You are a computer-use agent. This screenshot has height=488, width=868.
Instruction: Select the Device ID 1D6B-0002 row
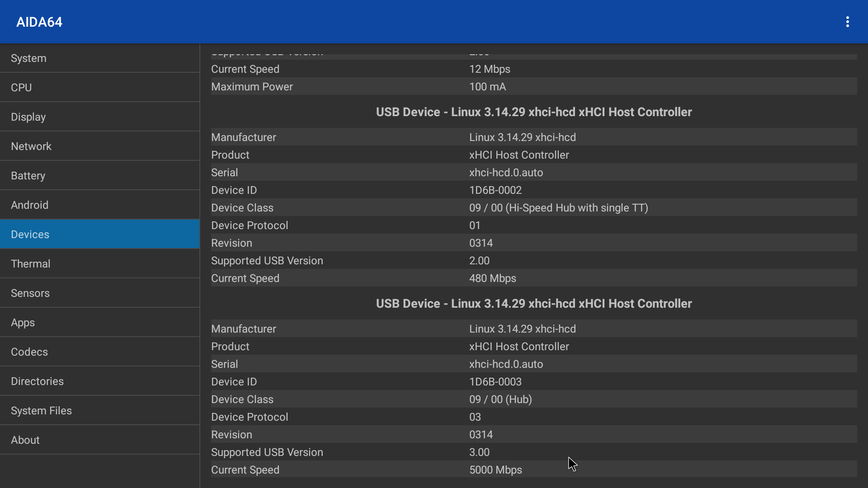[x=533, y=190]
